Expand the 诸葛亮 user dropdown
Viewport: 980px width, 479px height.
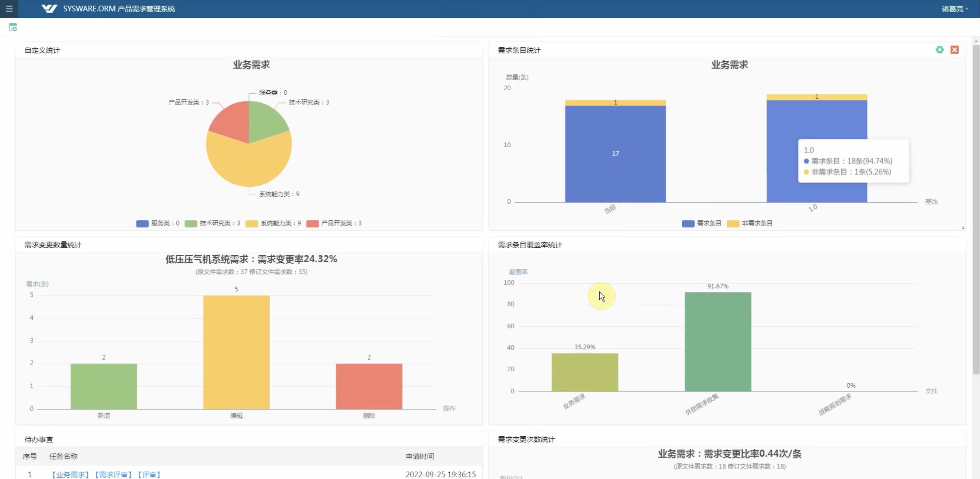[x=954, y=9]
